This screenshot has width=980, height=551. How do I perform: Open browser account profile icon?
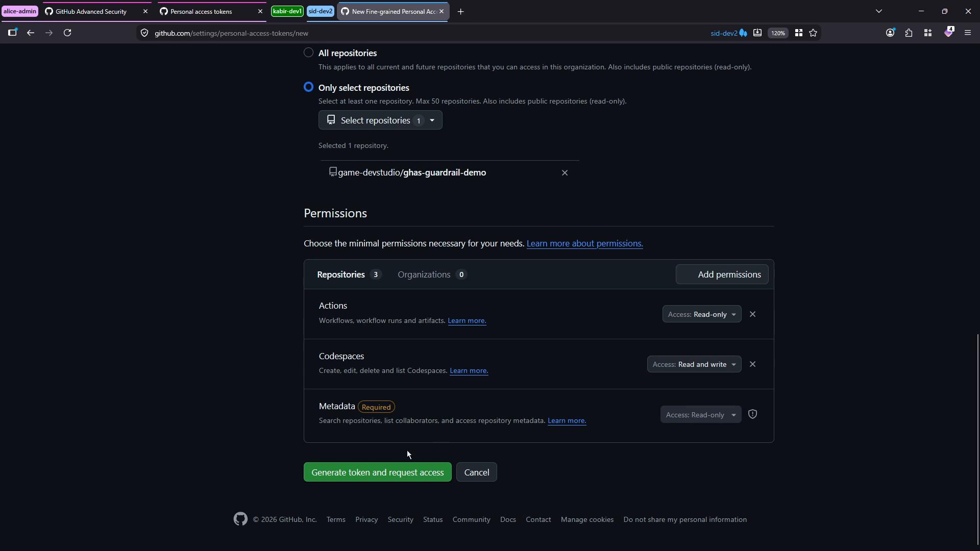[x=890, y=33]
